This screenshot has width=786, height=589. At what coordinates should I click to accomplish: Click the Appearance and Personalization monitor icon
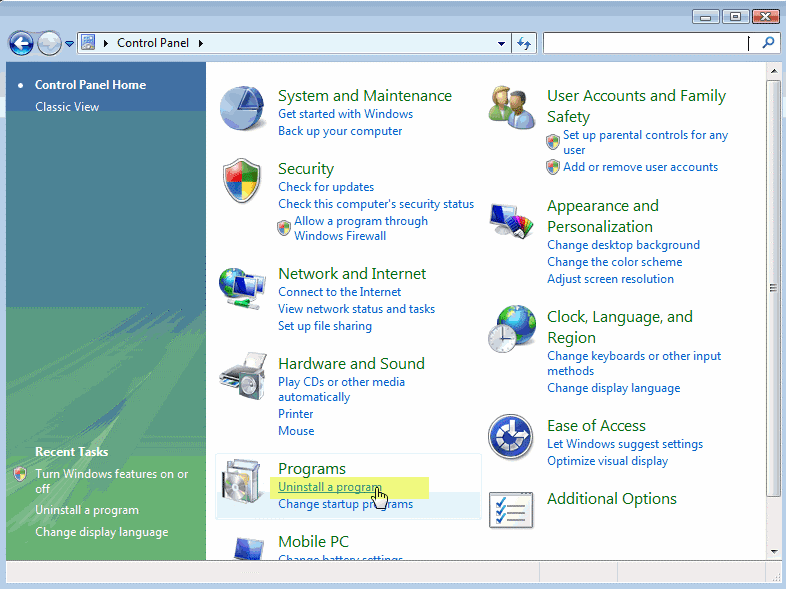pos(511,221)
